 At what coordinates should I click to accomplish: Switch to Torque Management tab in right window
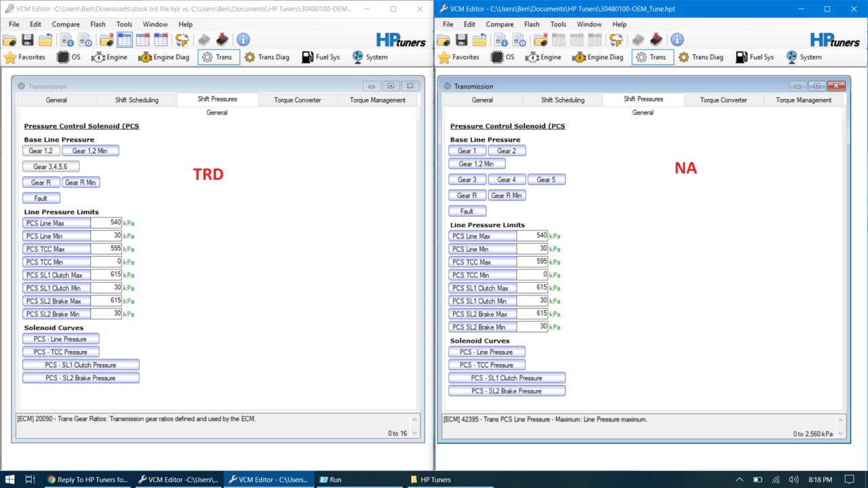pos(804,100)
